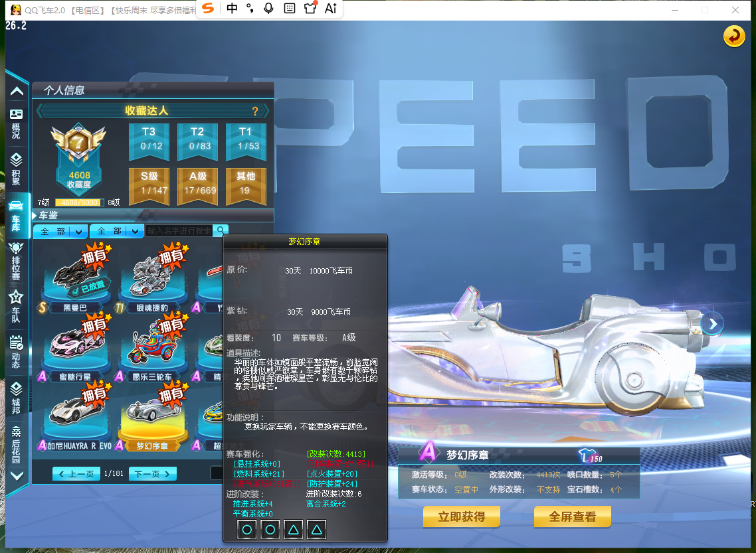Click the 立即获得 button
The height and width of the screenshot is (553, 756).
coord(462,517)
